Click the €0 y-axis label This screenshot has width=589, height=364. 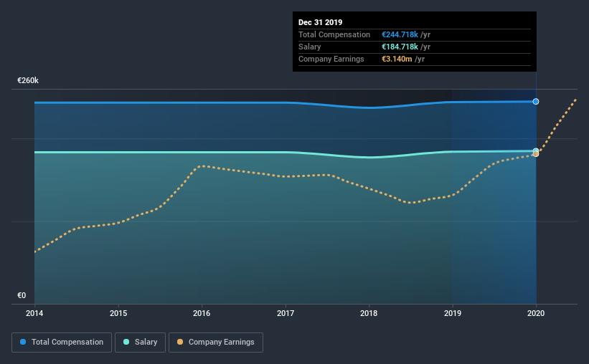tap(22, 295)
